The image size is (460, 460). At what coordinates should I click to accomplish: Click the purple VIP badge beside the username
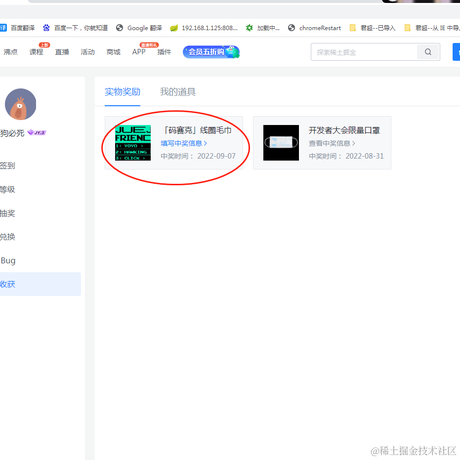(x=37, y=133)
